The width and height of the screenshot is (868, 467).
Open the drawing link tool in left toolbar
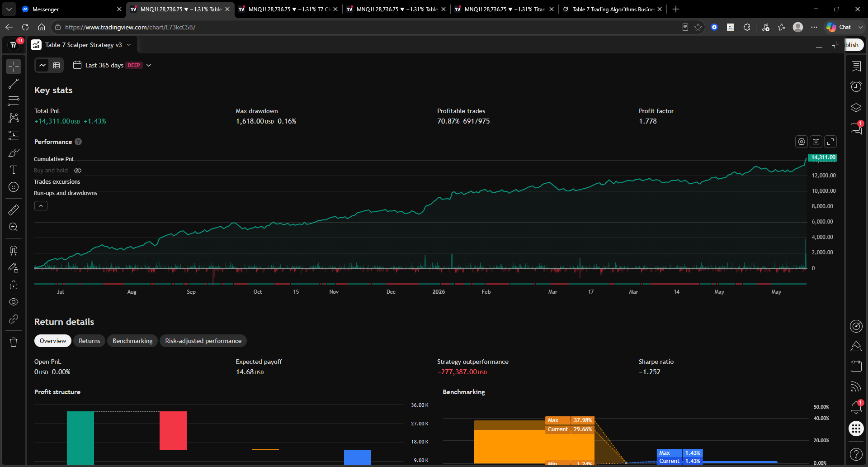click(x=14, y=319)
